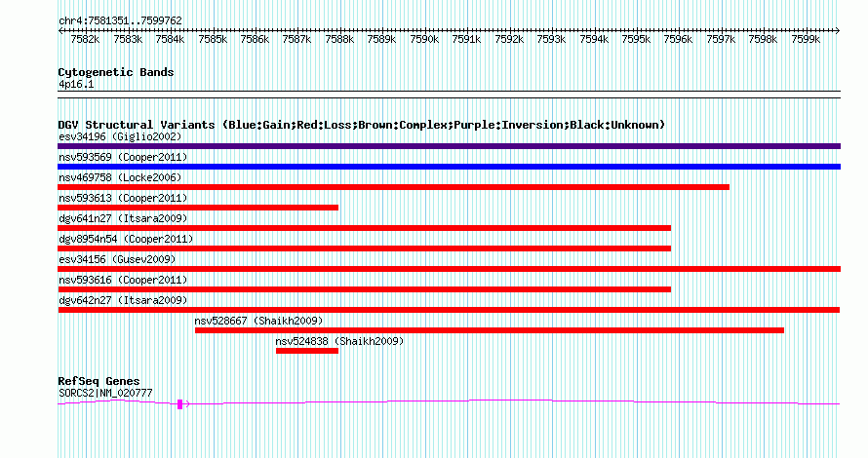Click the 7589k ruler tick label
This screenshot has height=458, width=868.
coord(382,39)
